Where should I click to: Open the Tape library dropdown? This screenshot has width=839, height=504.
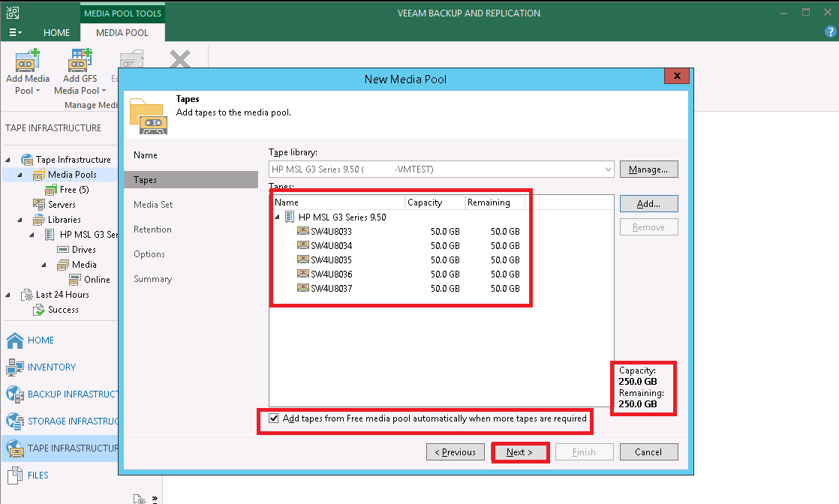tap(608, 169)
